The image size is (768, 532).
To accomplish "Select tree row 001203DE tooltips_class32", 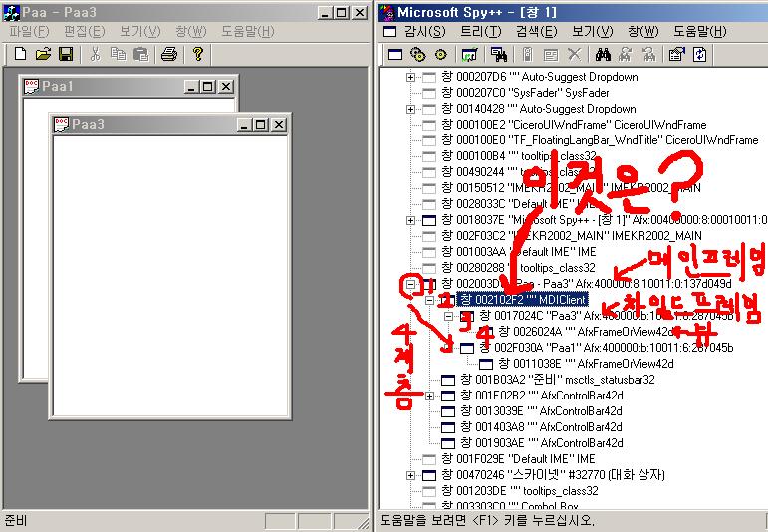I will click(520, 491).
